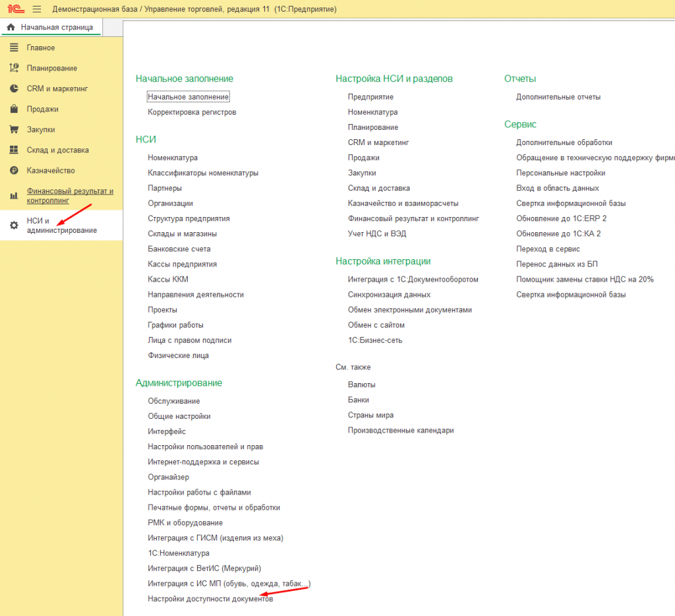Open Предприятие under Настройка НСИ и разделов
Viewport: 675px width, 616px height.
pos(370,97)
